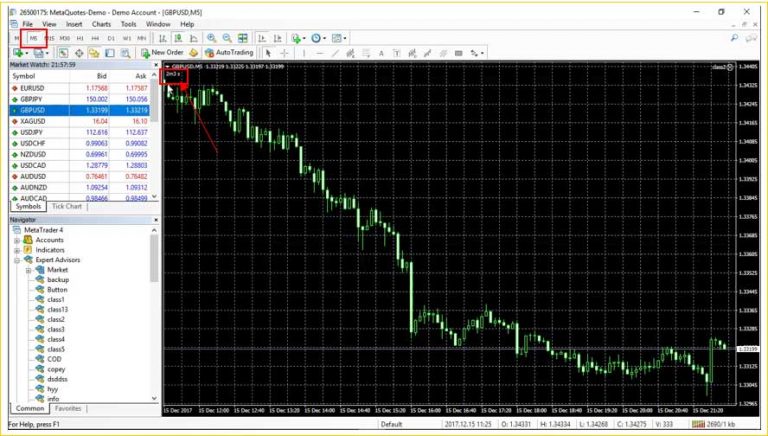Open Indicators dropdown arrow

point(304,38)
